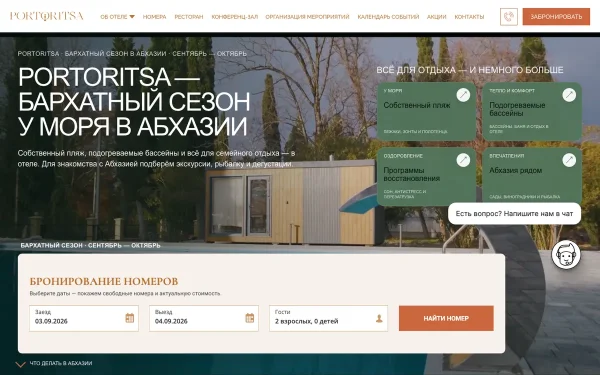Click Бархатный сезон · сентябрь — октябрь label above booking
Image resolution: width=600 pixels, height=375 pixels.
[90, 245]
